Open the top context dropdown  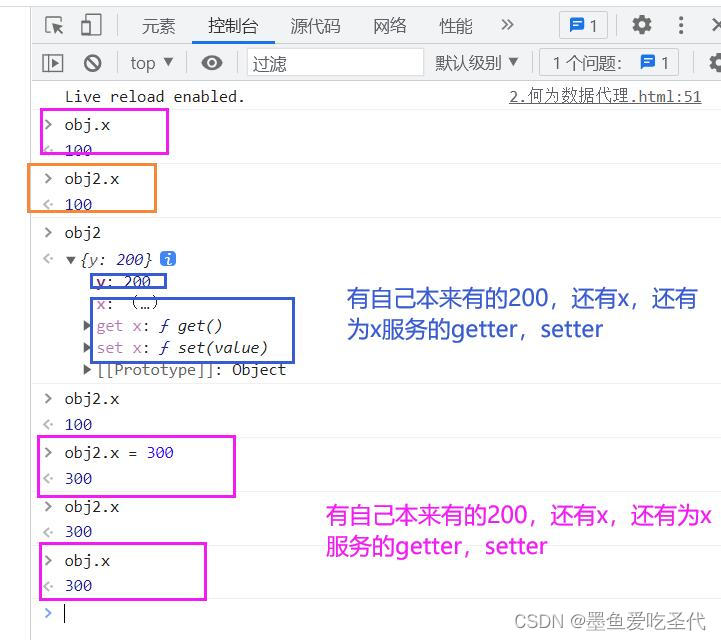click(x=151, y=63)
